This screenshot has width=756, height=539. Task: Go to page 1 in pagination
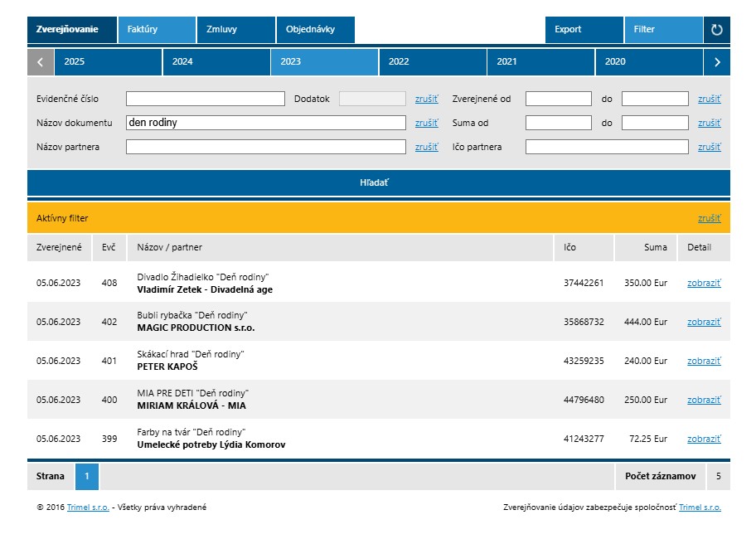tap(87, 477)
